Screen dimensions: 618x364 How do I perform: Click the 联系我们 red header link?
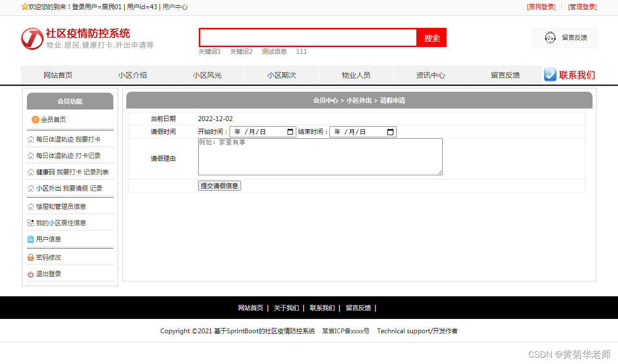[577, 75]
